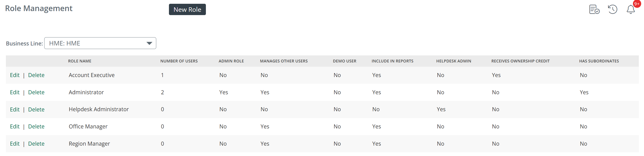The height and width of the screenshot is (156, 644).
Task: Edit the Office Manager role
Action: click(15, 127)
